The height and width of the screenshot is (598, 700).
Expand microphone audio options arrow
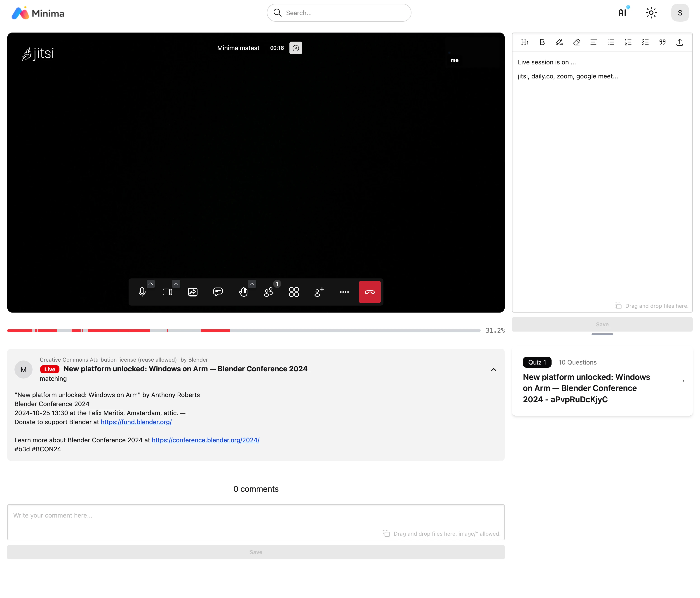[x=151, y=284]
